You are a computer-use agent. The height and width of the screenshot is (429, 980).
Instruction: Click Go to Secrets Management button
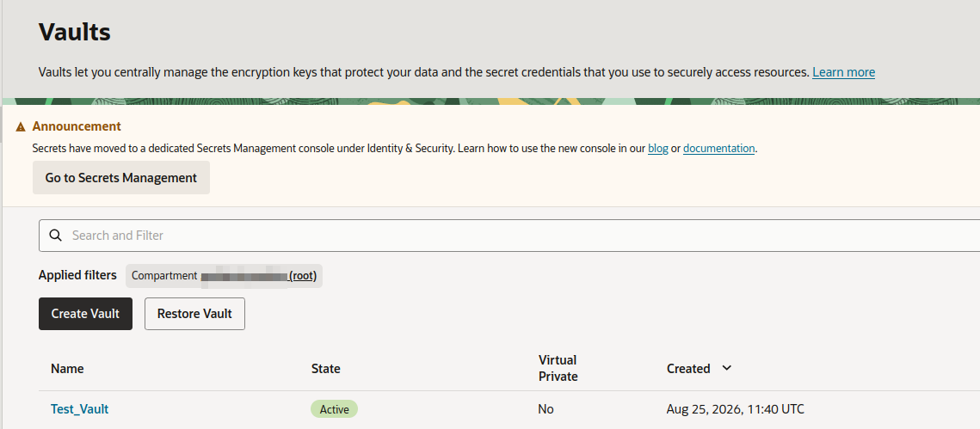point(121,178)
